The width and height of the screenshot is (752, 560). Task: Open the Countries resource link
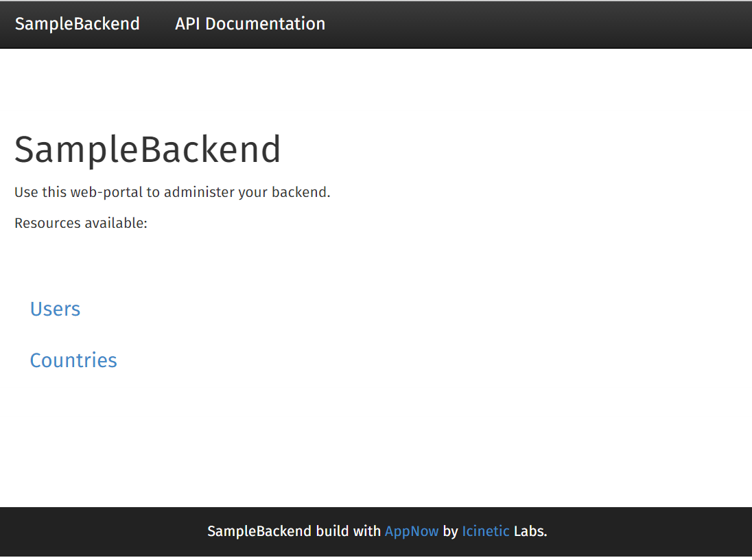coord(73,360)
